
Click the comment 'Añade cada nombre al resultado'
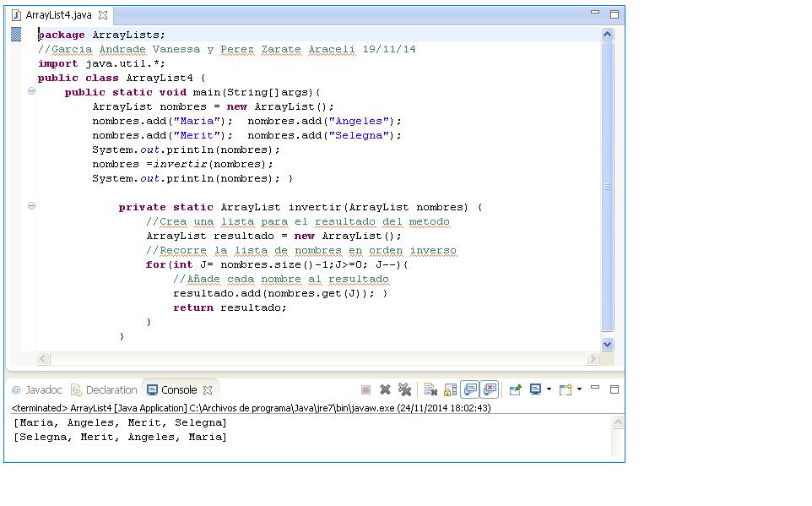(281, 280)
